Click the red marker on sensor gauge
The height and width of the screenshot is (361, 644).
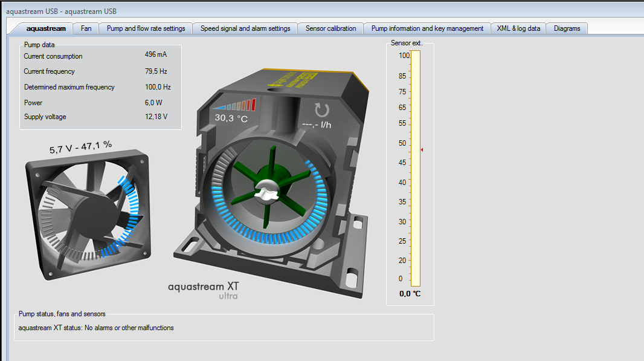coord(422,150)
